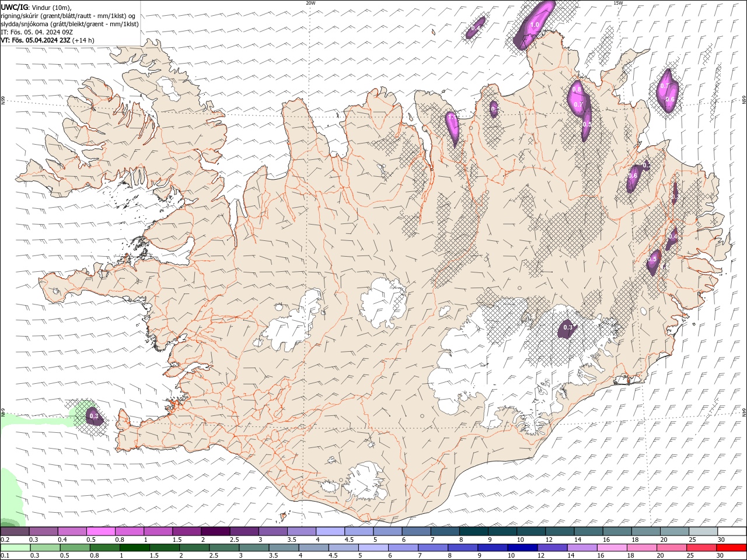
Task: Click the 'UWC/IG: Vindur (10m)' title text
Action: (36, 7)
